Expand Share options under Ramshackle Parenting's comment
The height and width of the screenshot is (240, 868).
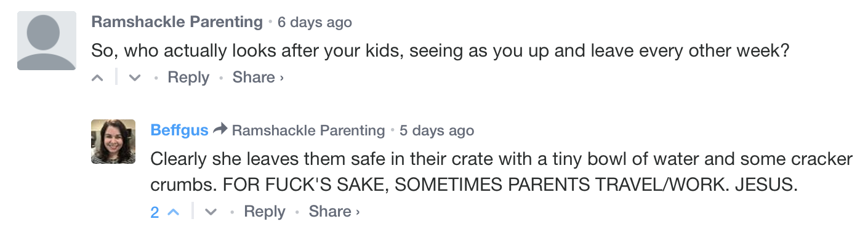point(258,78)
